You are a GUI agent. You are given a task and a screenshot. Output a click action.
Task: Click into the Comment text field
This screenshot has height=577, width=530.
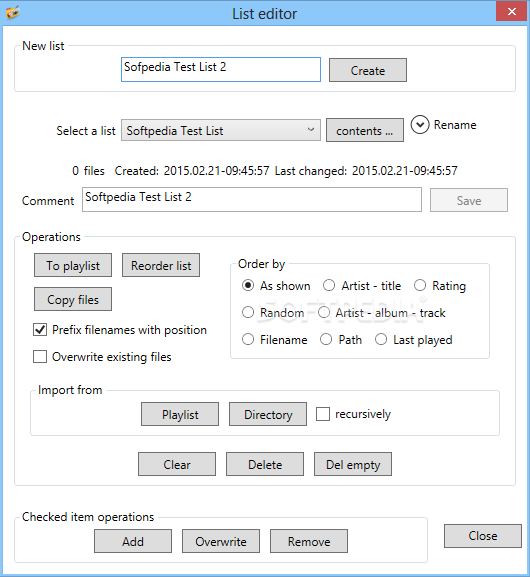pyautogui.click(x=252, y=199)
